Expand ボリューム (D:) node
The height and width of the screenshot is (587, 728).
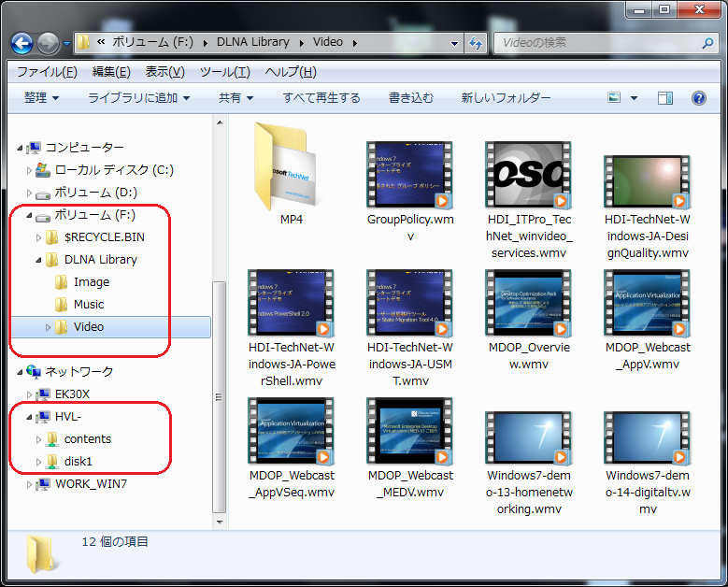click(29, 193)
